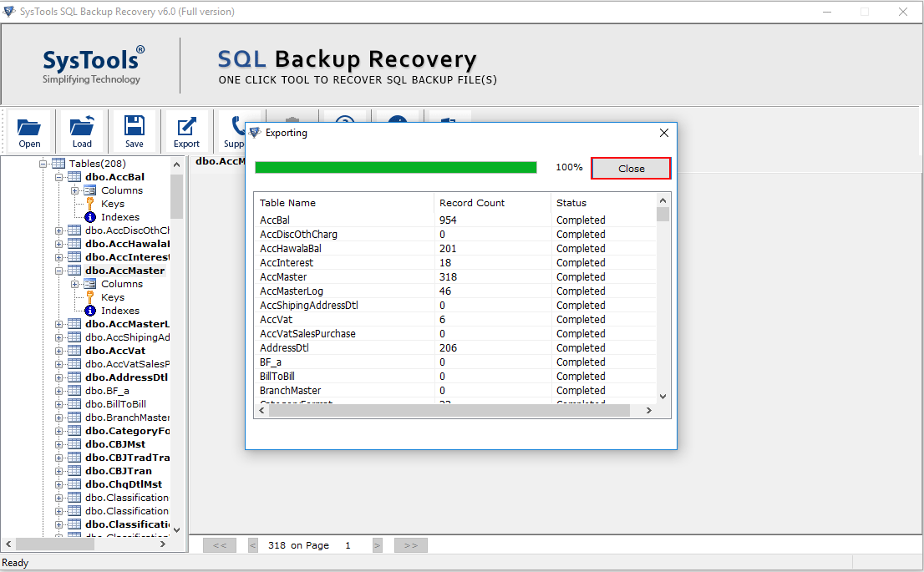Select Keys under dbo.AccBal
The height and width of the screenshot is (572, 924).
(x=113, y=204)
